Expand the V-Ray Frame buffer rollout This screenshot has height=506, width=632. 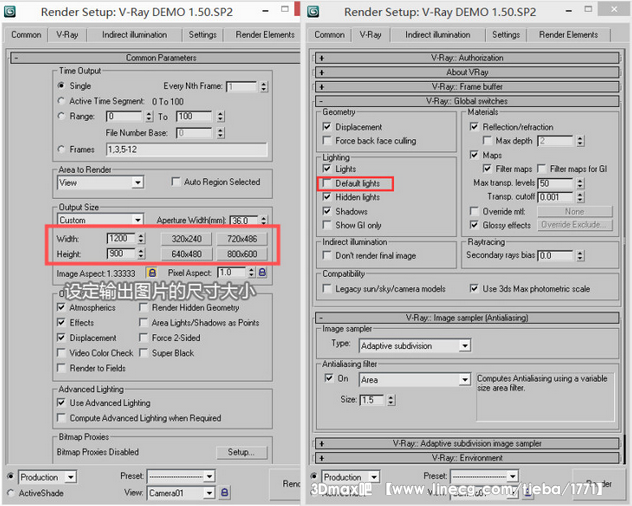(467, 87)
